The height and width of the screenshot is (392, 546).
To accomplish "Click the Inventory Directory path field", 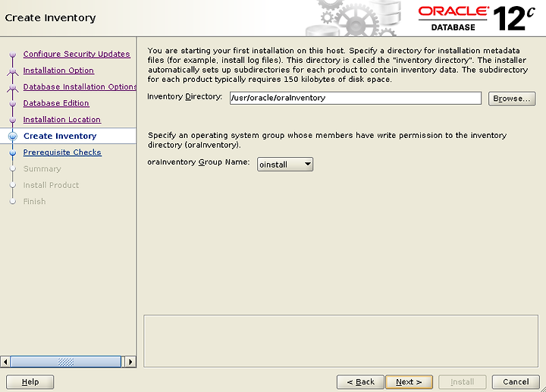I will [x=356, y=98].
